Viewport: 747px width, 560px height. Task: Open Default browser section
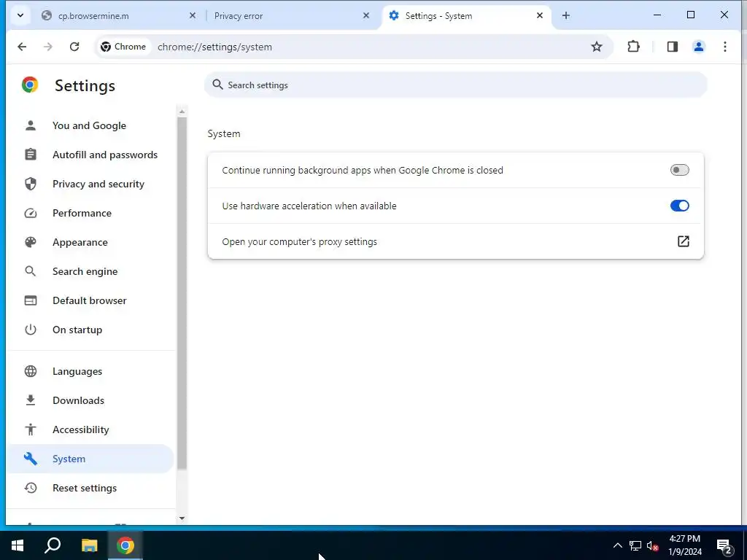point(90,300)
